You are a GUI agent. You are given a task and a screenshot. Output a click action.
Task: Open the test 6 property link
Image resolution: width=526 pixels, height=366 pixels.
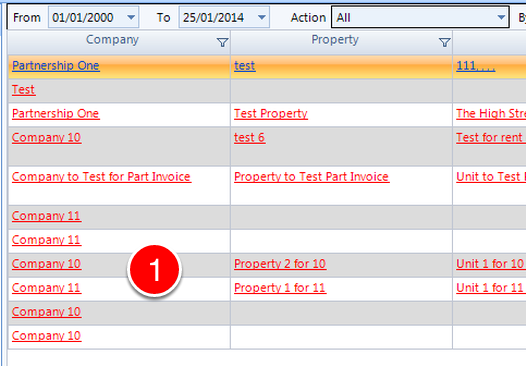pyautogui.click(x=249, y=138)
